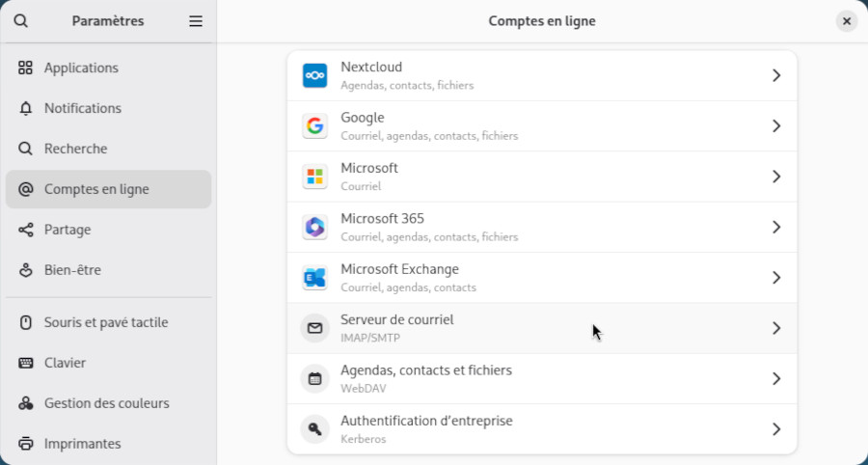
Task: Open the search in Paramètres sidebar
Action: pyautogui.click(x=21, y=21)
